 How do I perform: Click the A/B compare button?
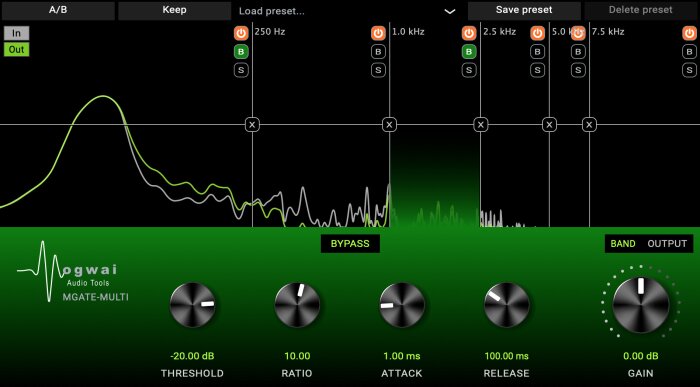click(x=58, y=10)
